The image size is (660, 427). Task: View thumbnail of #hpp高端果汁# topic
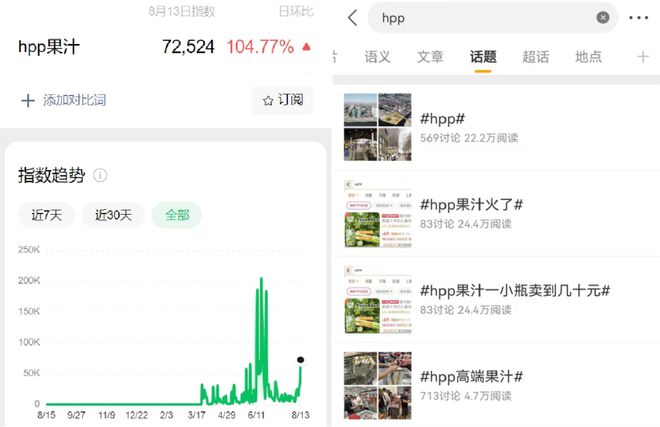[378, 385]
